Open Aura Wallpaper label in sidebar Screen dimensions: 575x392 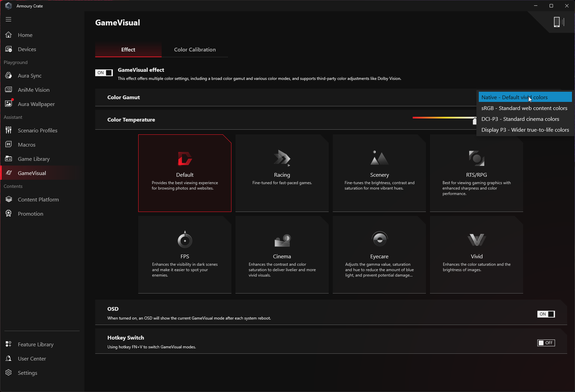pyautogui.click(x=36, y=104)
